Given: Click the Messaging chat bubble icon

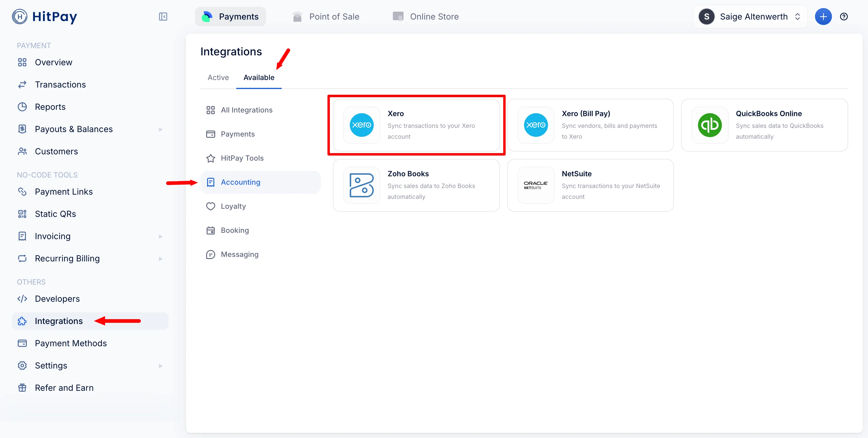Looking at the screenshot, I should pos(211,254).
